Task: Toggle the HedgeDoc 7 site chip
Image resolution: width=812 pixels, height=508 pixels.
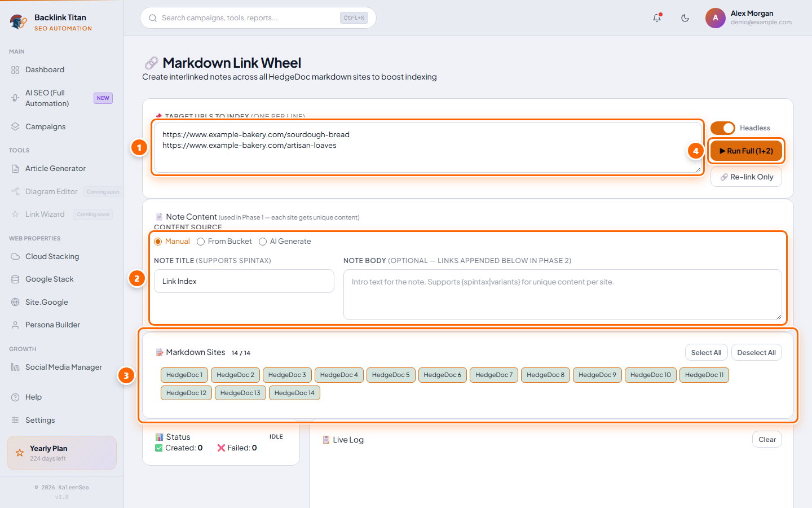Action: 494,375
